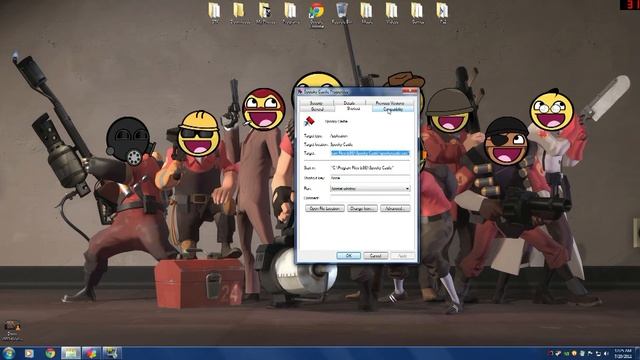Switch to the General tab
Viewport: 640px width, 360px height.
coord(317,109)
